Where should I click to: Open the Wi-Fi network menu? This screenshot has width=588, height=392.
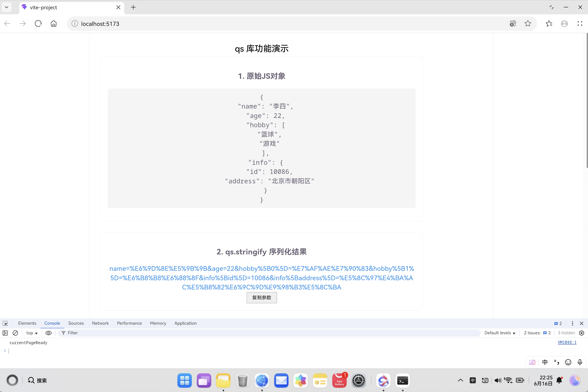coord(508,380)
